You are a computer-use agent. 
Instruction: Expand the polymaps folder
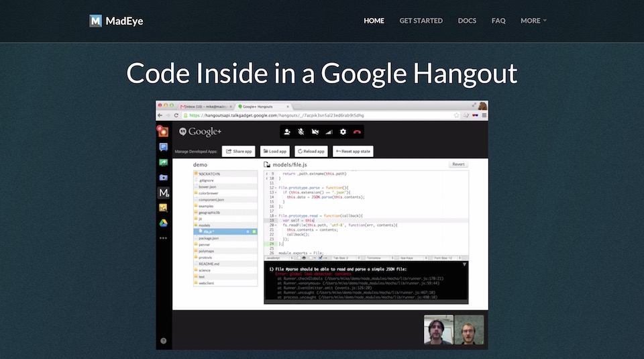pos(225,251)
